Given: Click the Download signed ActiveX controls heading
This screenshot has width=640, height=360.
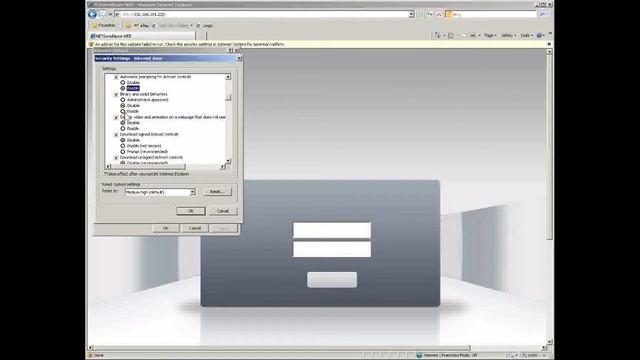Looking at the screenshot, I should [x=149, y=134].
